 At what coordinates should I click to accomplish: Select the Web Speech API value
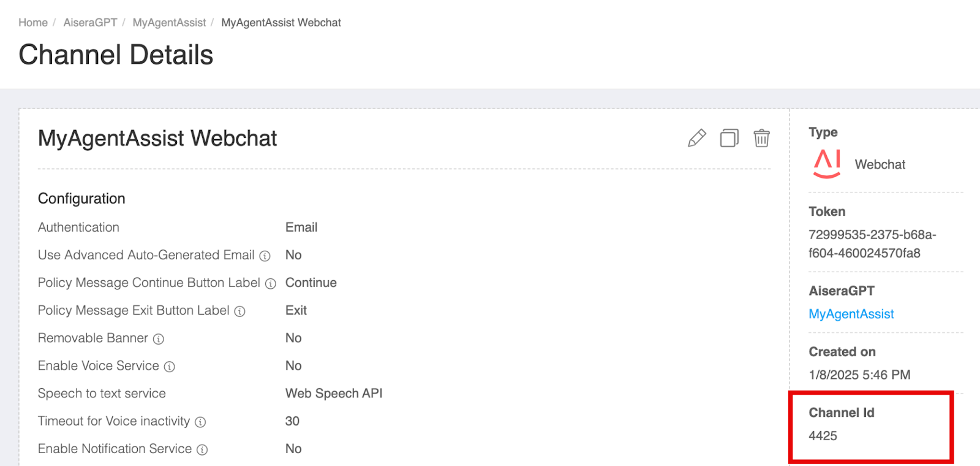pos(334,394)
